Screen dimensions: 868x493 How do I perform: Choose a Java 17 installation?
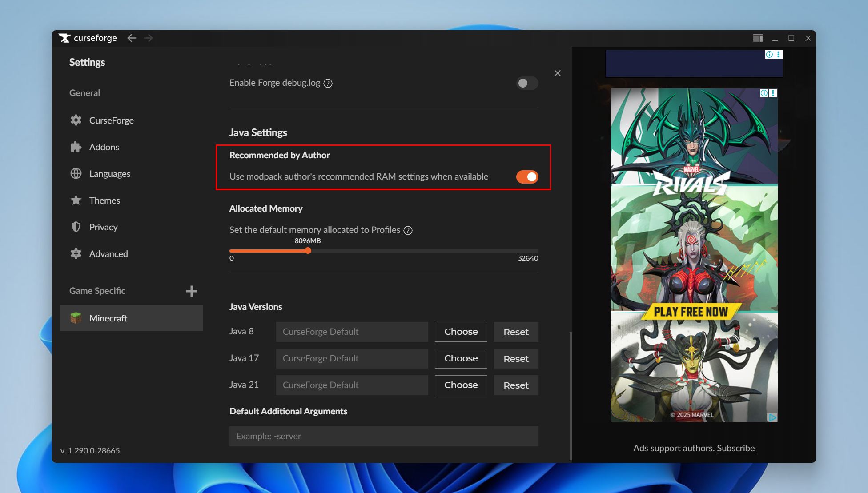click(x=461, y=358)
